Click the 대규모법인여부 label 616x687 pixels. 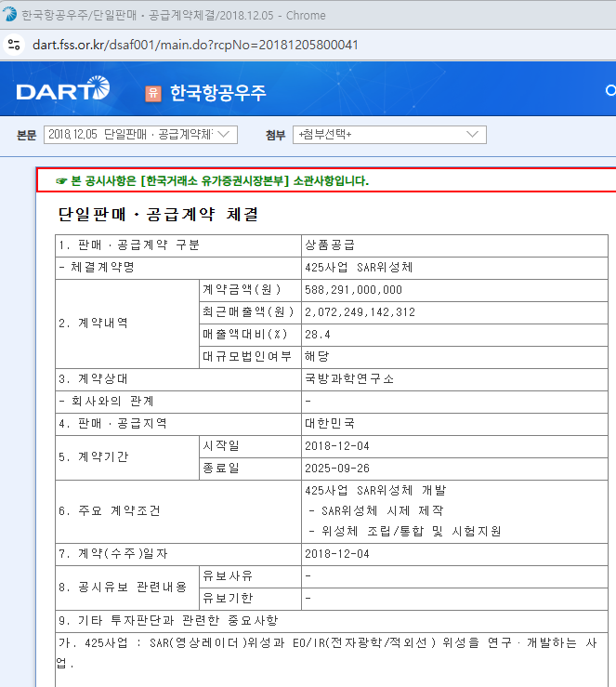pyautogui.click(x=247, y=357)
